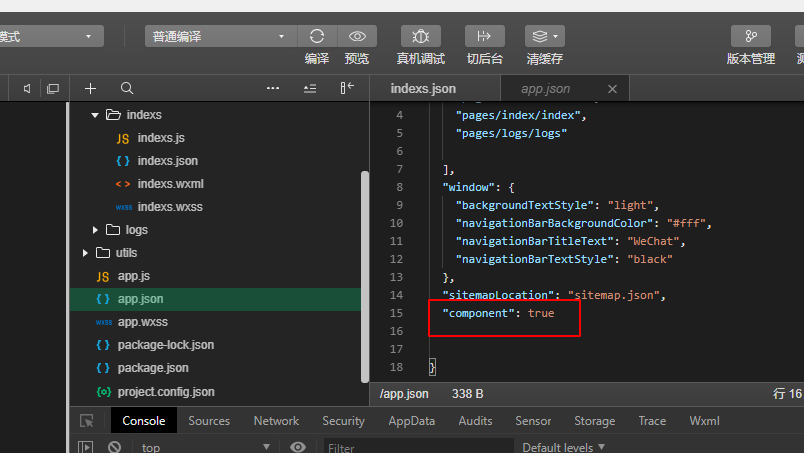The height and width of the screenshot is (453, 804).
Task: Click line 15 "component" key in editor
Action: [x=478, y=313]
